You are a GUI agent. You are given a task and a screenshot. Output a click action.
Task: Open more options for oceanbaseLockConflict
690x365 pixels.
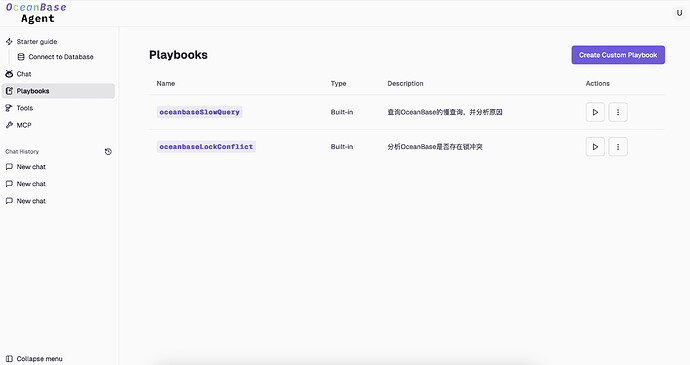[618, 147]
